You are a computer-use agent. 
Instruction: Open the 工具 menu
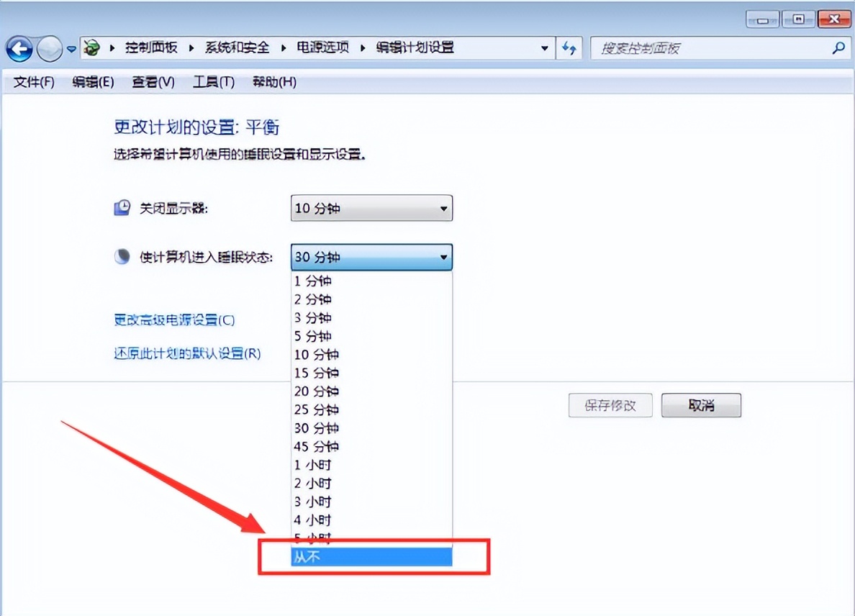click(212, 81)
